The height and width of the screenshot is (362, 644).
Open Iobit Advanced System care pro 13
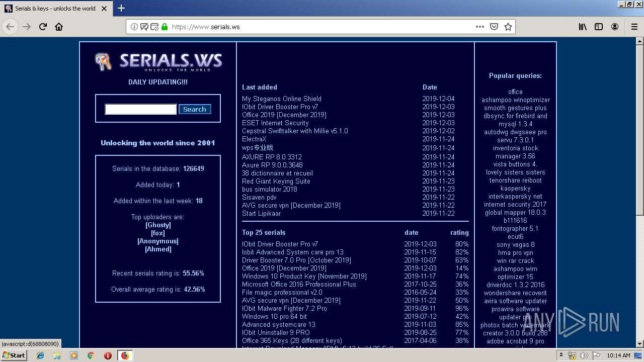click(293, 252)
